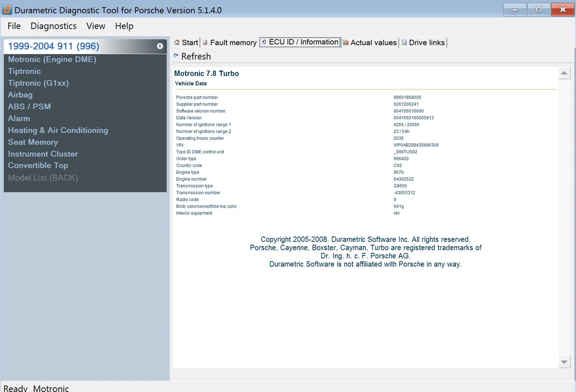The image size is (576, 392).
Task: Click the Durametric app icon in title bar
Action: tap(7, 10)
